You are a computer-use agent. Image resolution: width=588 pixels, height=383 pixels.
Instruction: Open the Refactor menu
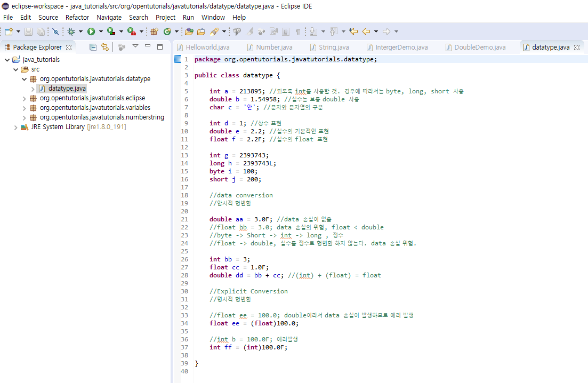pyautogui.click(x=77, y=17)
